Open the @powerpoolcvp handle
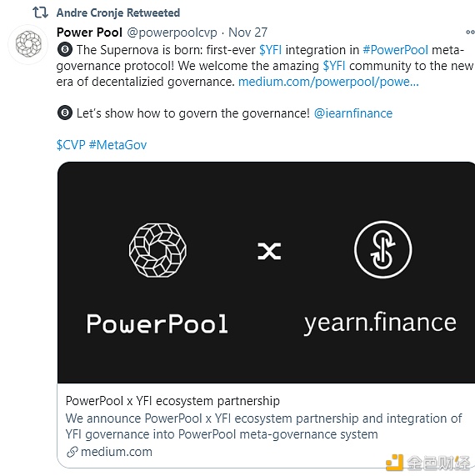Viewport: 475px width, 476px height. point(172,33)
